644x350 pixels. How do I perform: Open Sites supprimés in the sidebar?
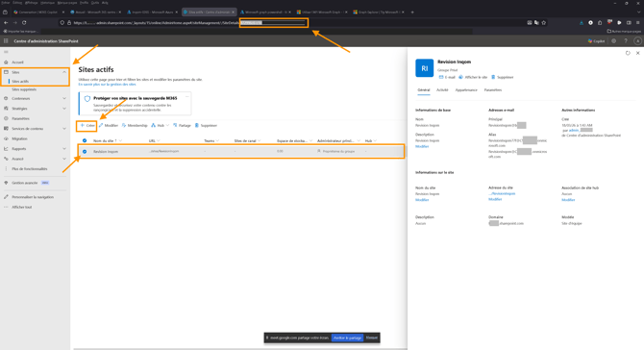[x=24, y=89]
